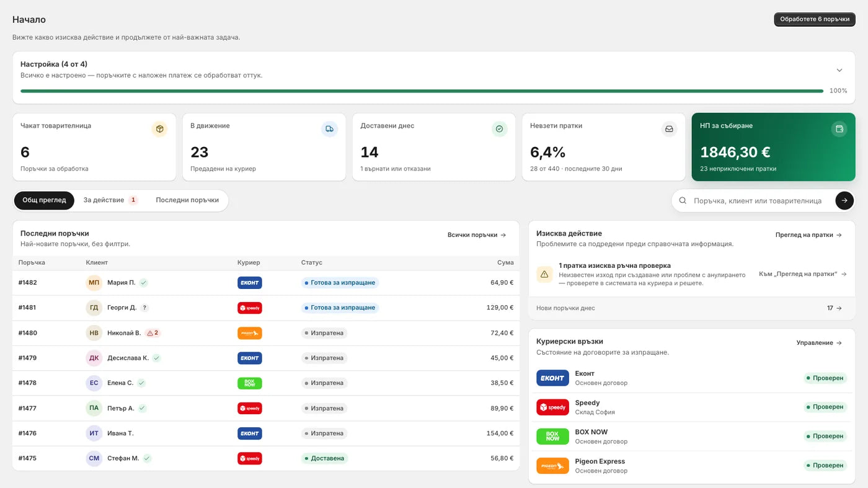Open the Управление link for couriers

pos(819,343)
